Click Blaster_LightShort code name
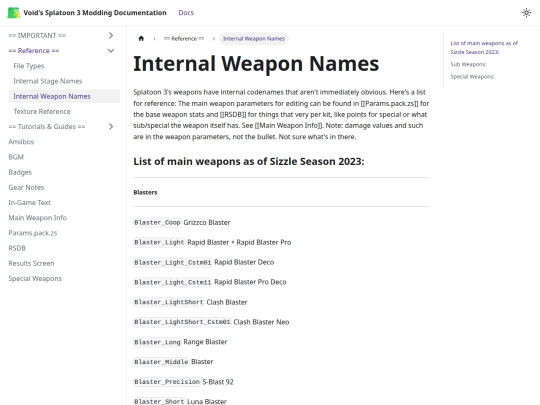 click(x=169, y=302)
